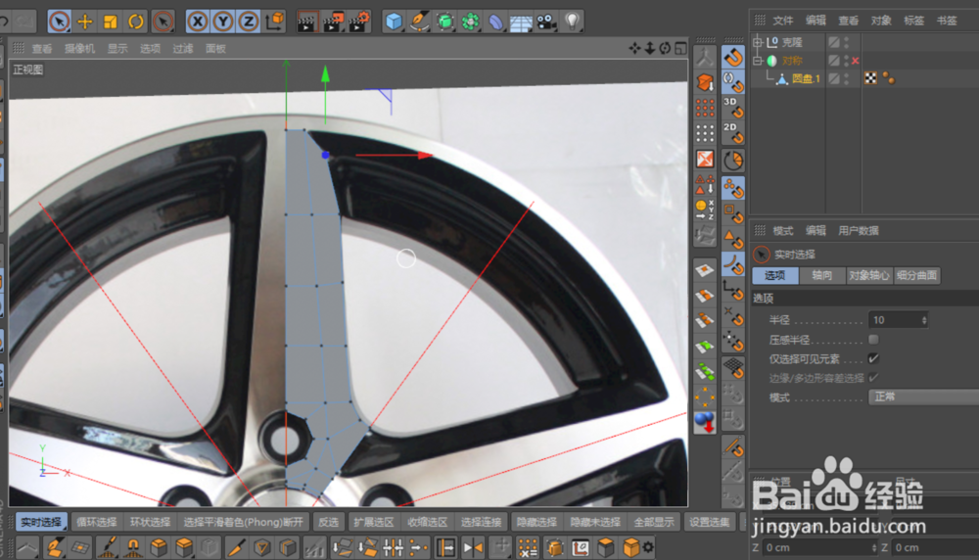The image size is (979, 560).
Task: Open 模式 dropdown showing 正常
Action: click(x=923, y=397)
